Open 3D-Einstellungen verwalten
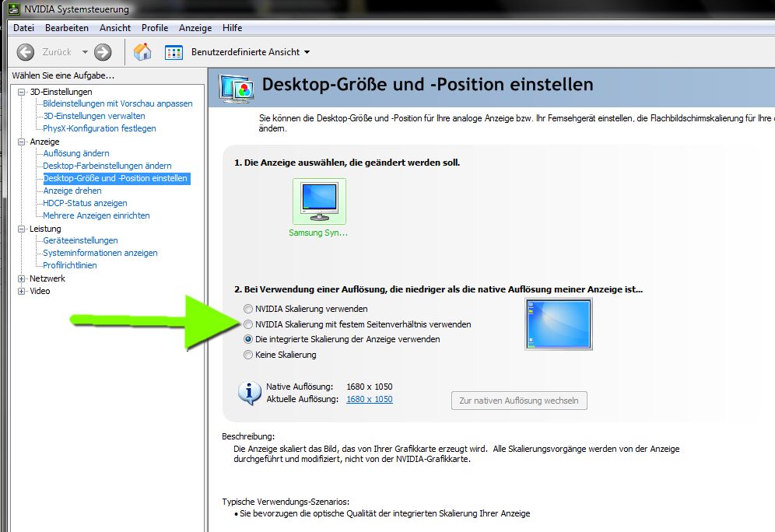775x532 pixels. tap(94, 116)
